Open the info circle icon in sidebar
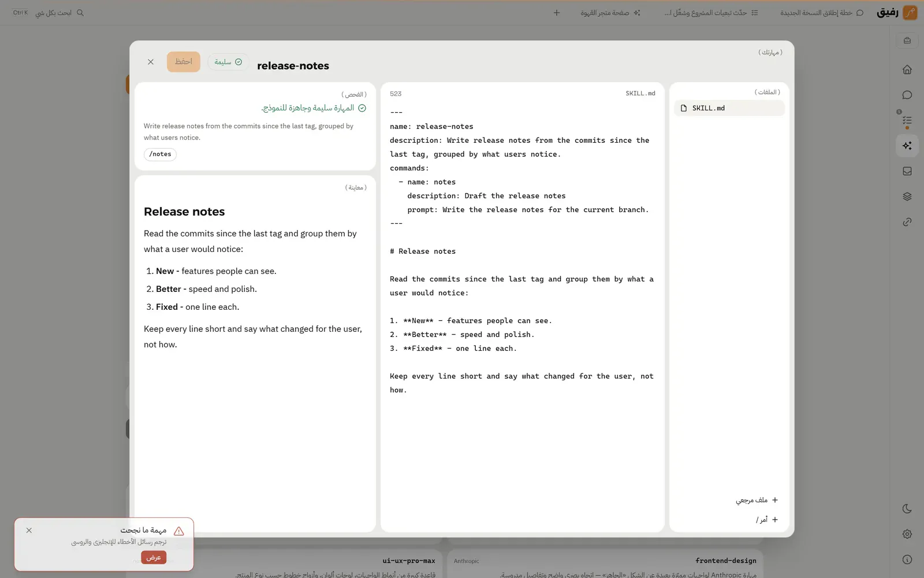The image size is (924, 578). pos(907,560)
